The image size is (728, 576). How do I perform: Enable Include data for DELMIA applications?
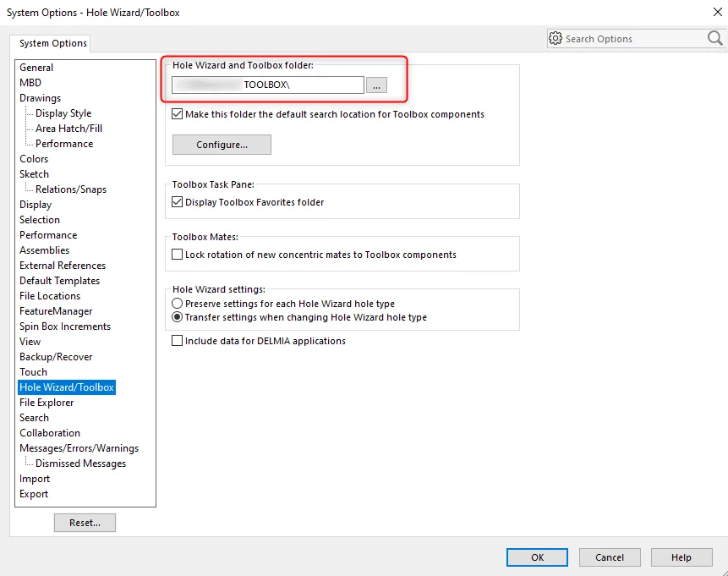coord(178,341)
